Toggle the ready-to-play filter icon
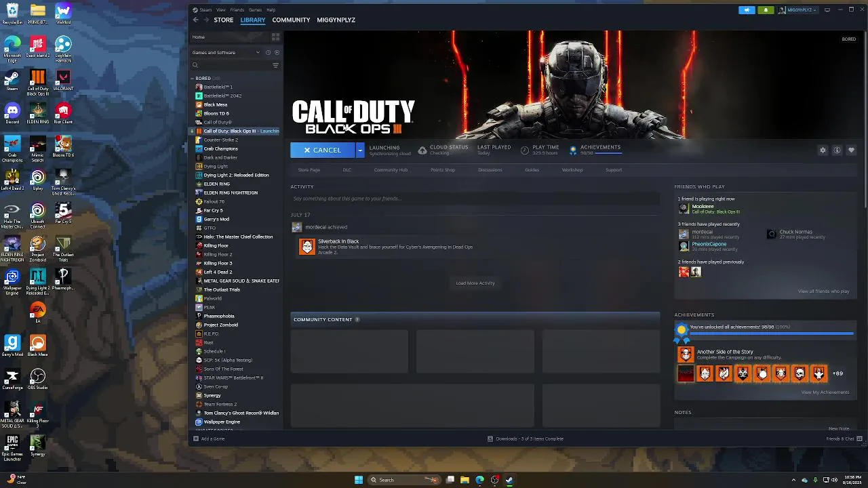Viewport: 868px width, 488px height. coord(277,53)
